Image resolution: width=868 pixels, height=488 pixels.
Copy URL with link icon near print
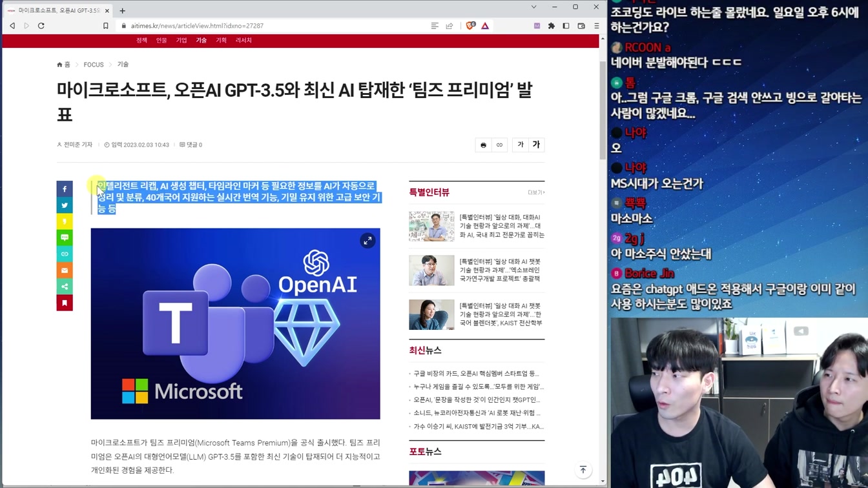(x=499, y=145)
